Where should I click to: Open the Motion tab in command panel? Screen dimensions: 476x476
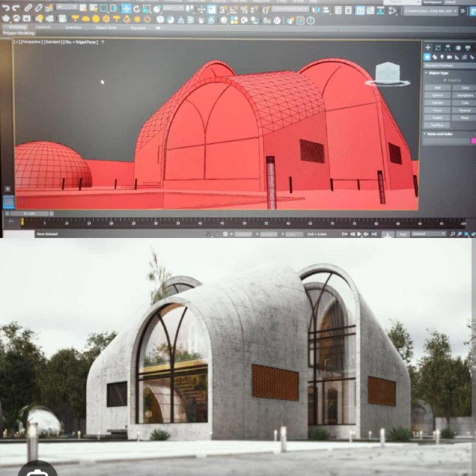point(458,48)
